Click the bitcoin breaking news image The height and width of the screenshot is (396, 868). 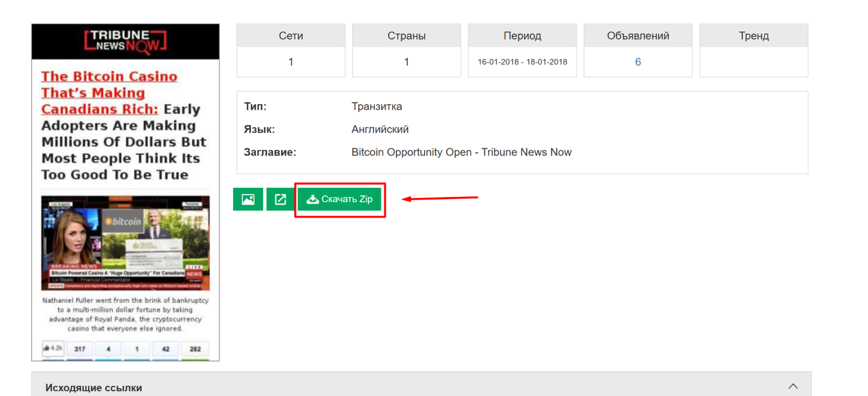tap(125, 243)
